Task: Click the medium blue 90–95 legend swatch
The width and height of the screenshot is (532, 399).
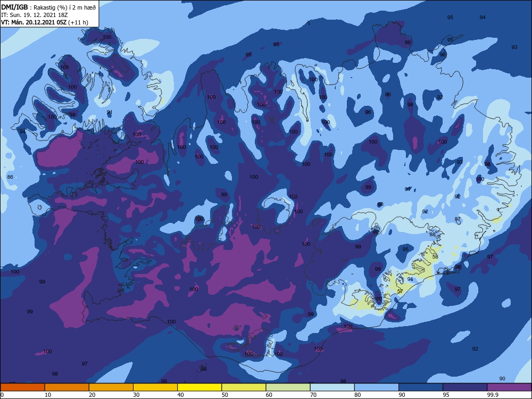Action: pos(421,387)
